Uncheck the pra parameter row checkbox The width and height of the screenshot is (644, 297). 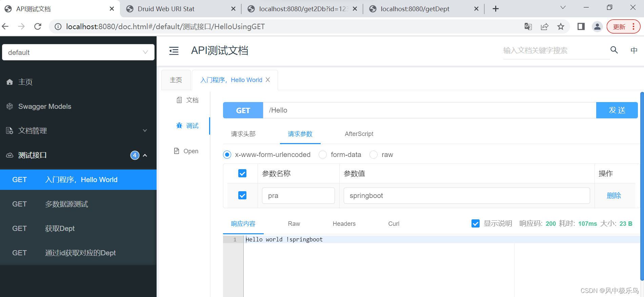coord(242,196)
